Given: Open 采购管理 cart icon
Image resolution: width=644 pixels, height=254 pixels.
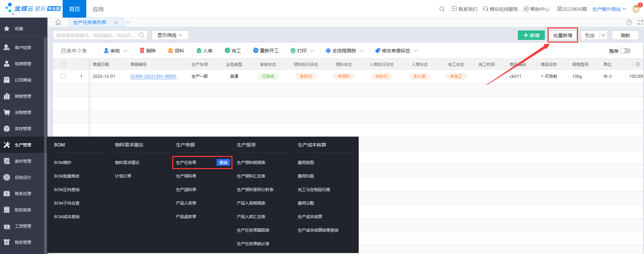Looking at the screenshot, I should tap(7, 112).
